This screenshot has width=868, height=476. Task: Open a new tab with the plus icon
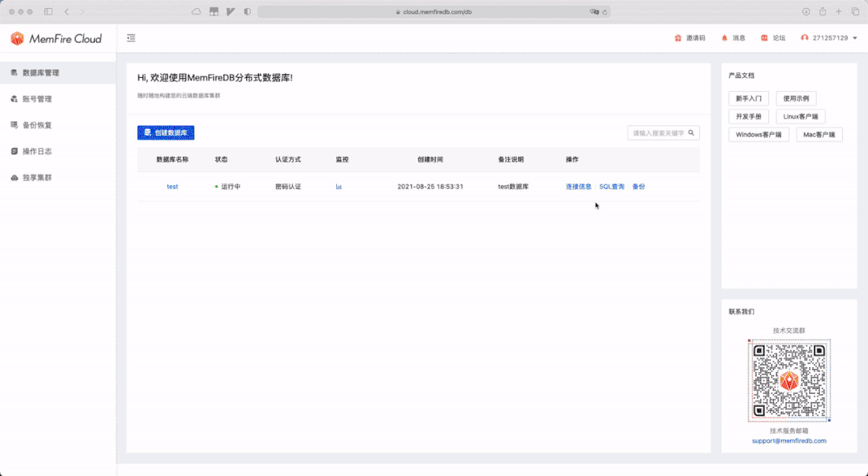(839, 11)
